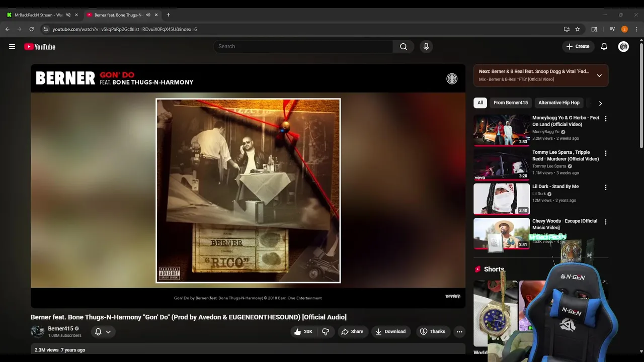Open the blue watch Short thumbnail
This screenshot has height=362, width=644.
[495, 314]
